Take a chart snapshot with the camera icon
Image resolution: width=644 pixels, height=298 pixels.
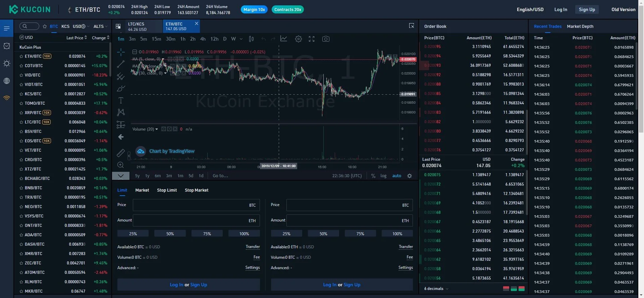click(325, 39)
